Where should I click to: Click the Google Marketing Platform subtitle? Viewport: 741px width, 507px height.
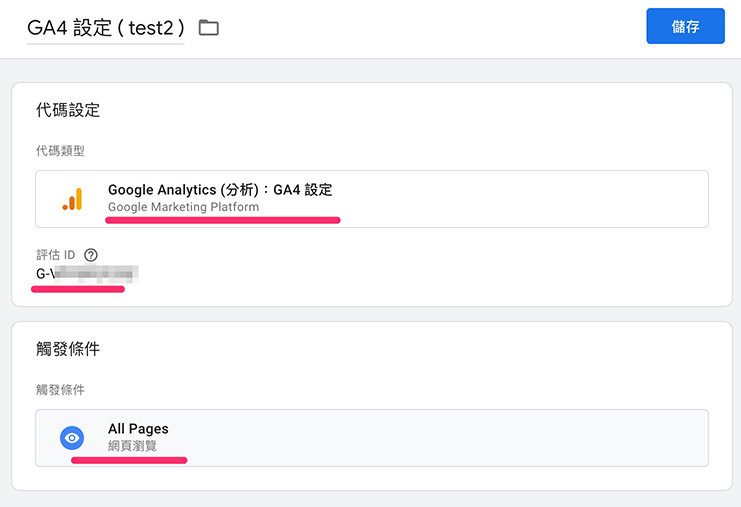click(183, 207)
